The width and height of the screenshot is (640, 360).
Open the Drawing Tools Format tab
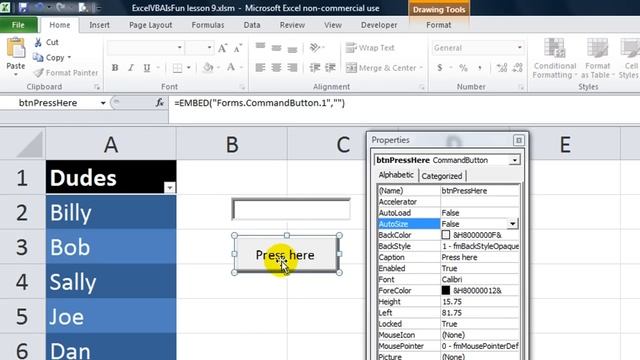click(439, 25)
